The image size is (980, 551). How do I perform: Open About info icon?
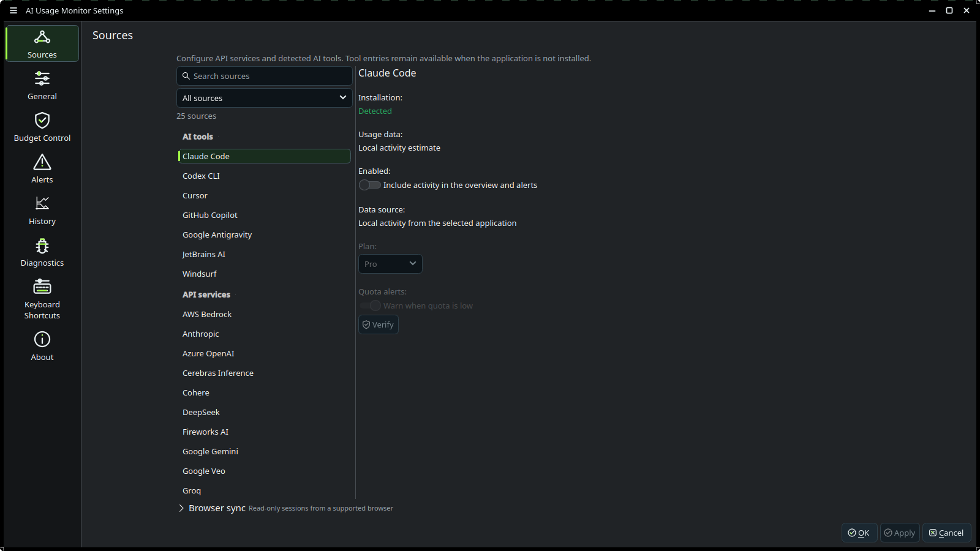42,339
